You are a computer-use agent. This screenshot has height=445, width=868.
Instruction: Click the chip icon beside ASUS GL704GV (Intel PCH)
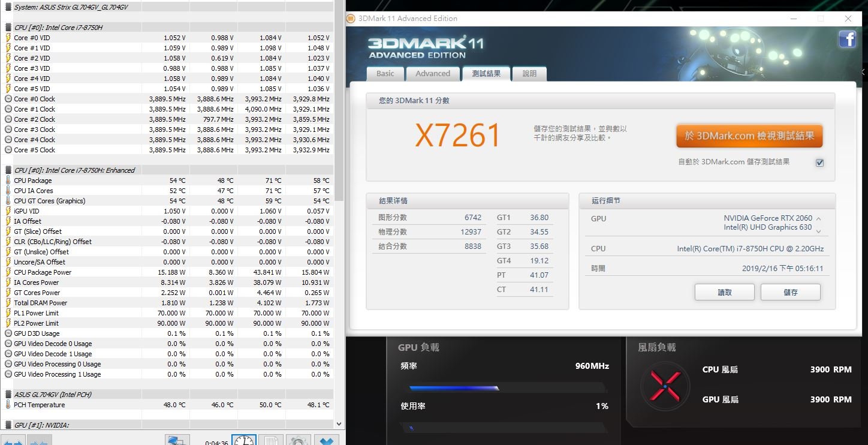[8, 395]
